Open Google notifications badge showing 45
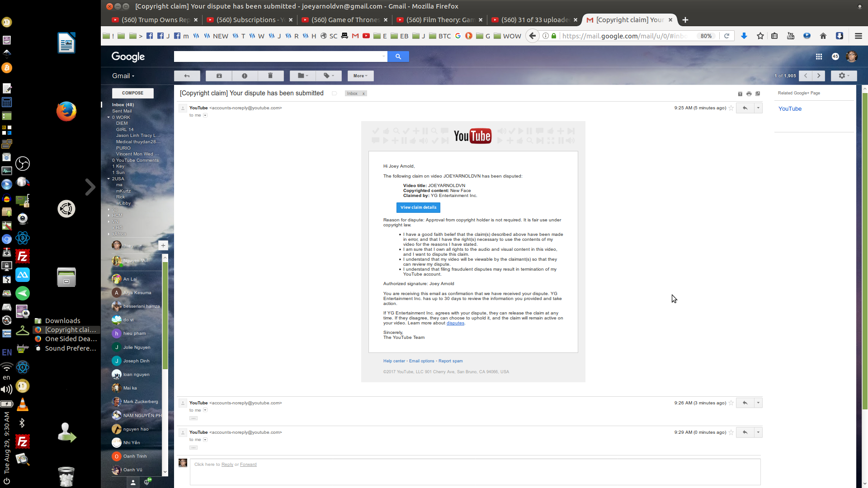 tap(835, 56)
